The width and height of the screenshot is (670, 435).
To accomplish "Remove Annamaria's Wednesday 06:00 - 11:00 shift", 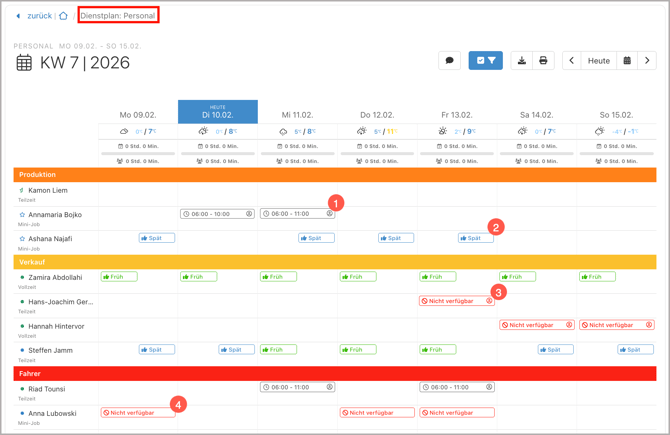I will [330, 214].
